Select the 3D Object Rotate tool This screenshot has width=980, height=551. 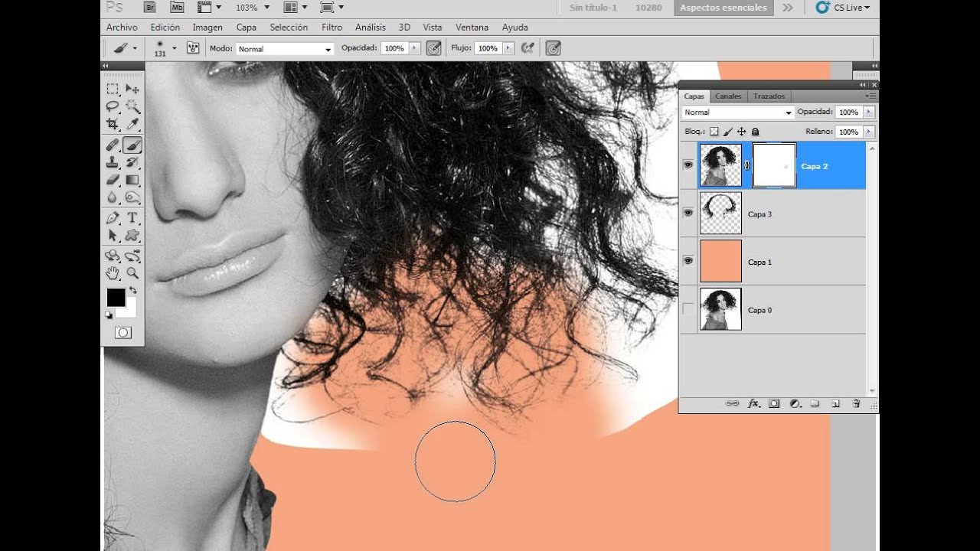pyautogui.click(x=113, y=256)
